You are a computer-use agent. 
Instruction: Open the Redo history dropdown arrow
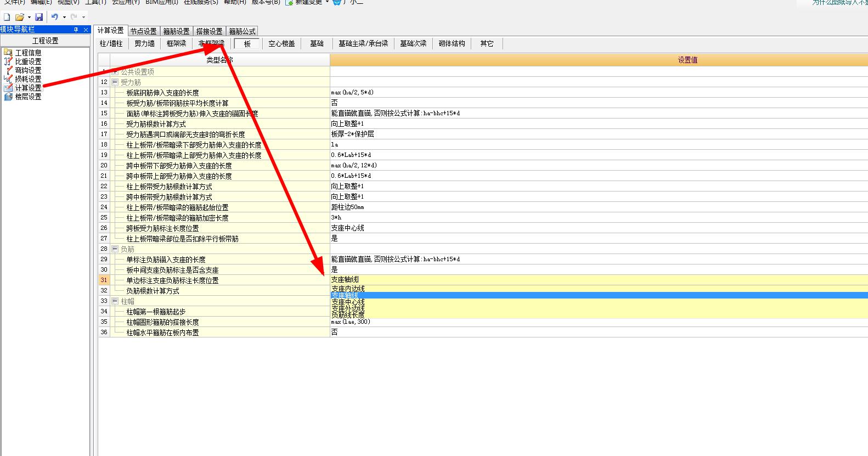[x=83, y=17]
